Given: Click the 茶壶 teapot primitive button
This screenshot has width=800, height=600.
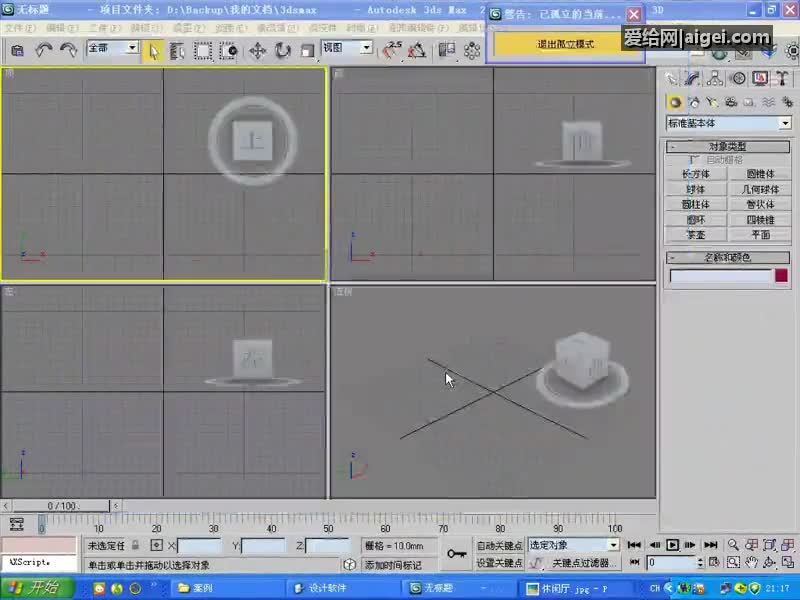Looking at the screenshot, I should (695, 235).
